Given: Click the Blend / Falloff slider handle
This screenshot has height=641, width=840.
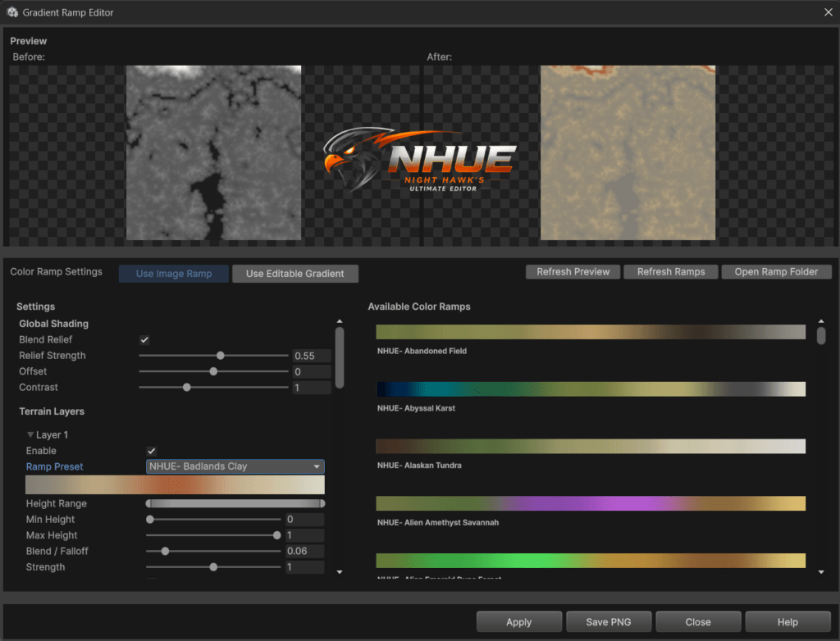Looking at the screenshot, I should coord(165,551).
